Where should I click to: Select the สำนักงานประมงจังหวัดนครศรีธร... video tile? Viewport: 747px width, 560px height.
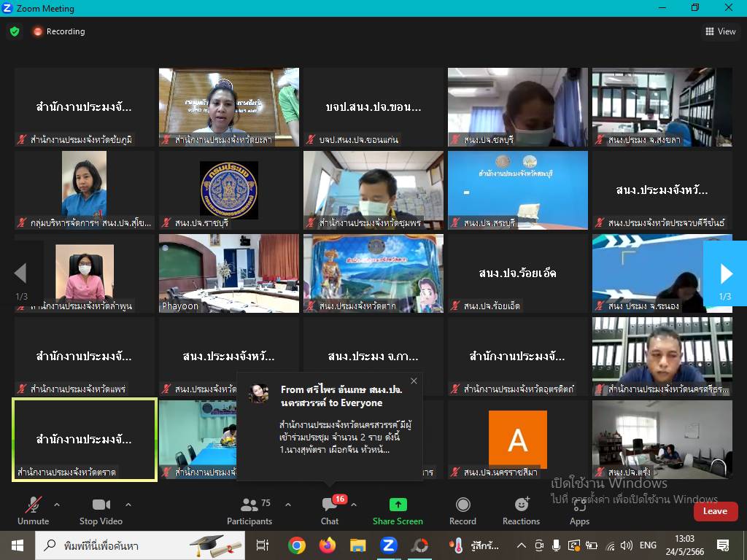point(662,356)
